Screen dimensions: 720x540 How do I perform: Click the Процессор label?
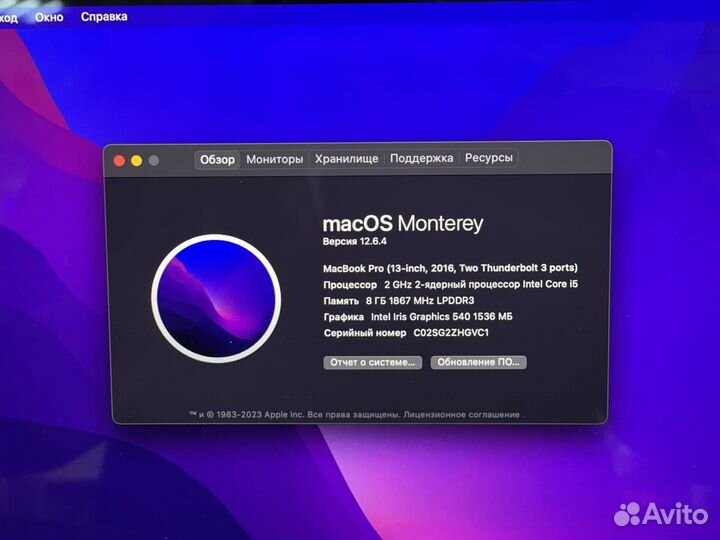350,285
